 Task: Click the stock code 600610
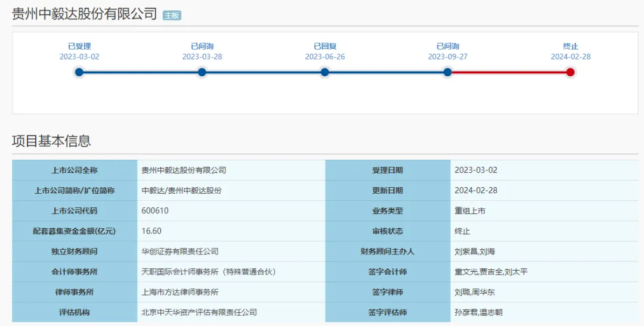(155, 210)
